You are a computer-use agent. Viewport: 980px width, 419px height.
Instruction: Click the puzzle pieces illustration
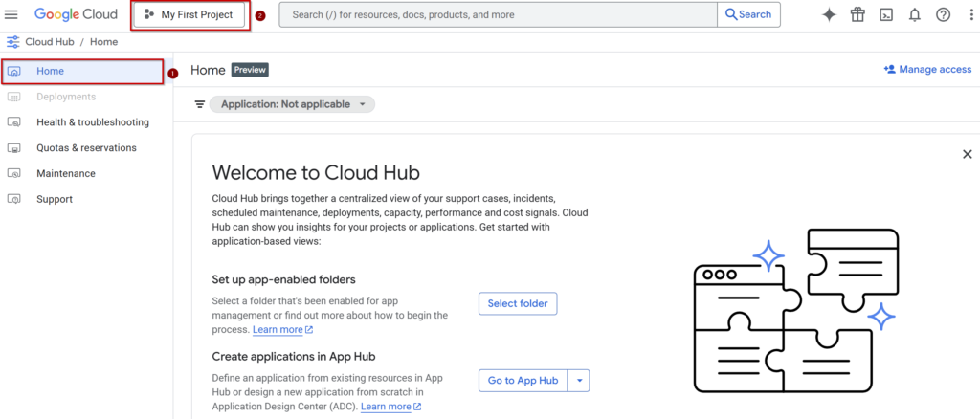click(x=797, y=310)
